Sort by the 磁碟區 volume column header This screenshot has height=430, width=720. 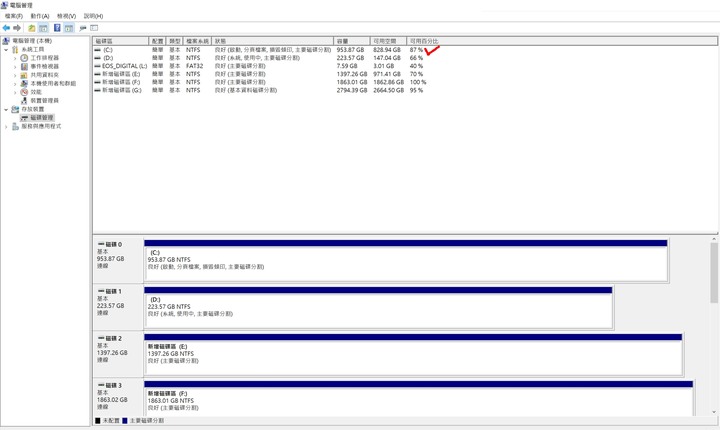[x=121, y=41]
